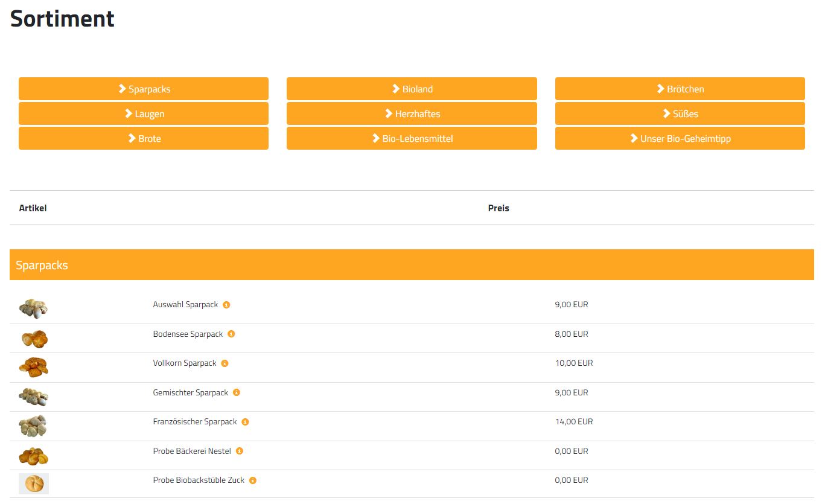Click the Vollkorn Sparpack info icon
This screenshot has width=822, height=504.
(225, 363)
